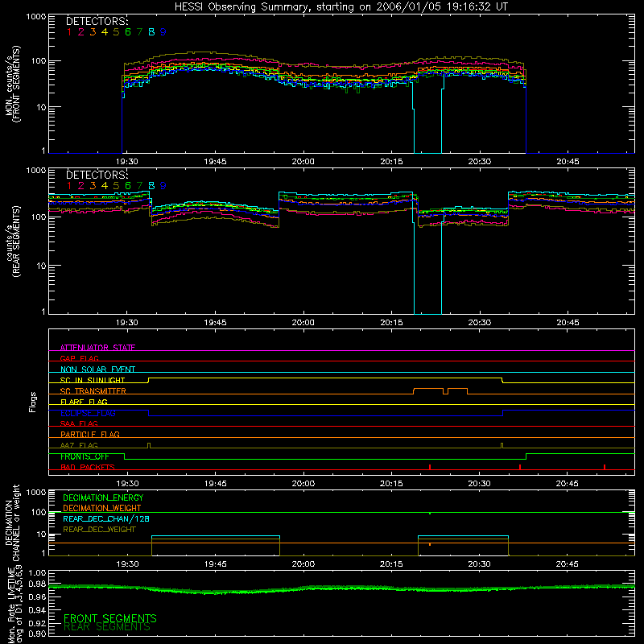Click the GAP_FLAG label
This screenshot has width=644, height=644.
(79, 358)
